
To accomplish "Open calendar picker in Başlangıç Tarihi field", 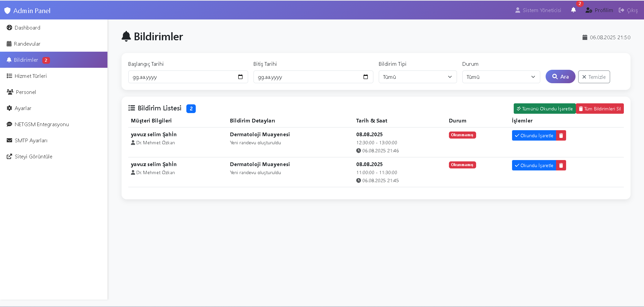I will click(240, 77).
